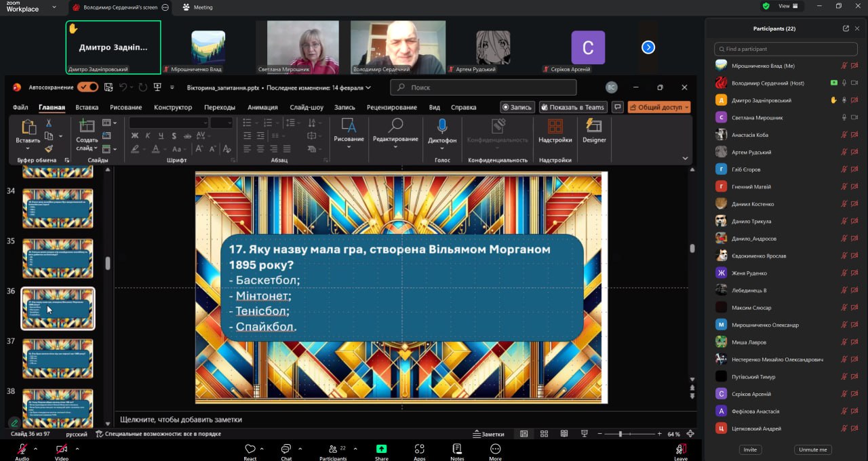Unmute microphone with Audio button

click(x=22, y=449)
